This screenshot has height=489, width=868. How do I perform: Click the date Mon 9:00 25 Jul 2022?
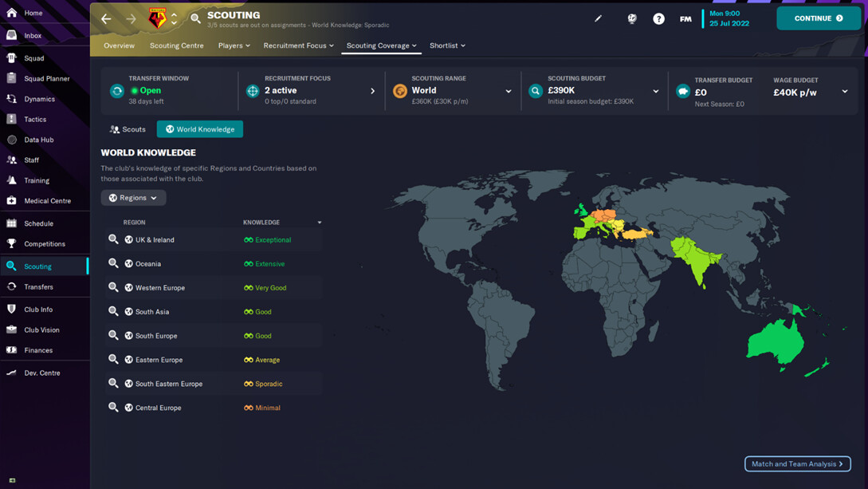coord(729,18)
